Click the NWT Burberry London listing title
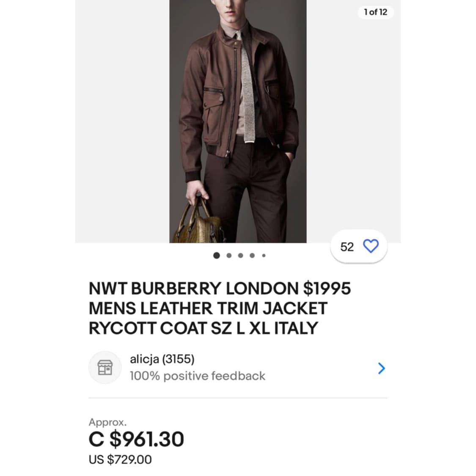Screen dimensions: 476x476 220,308
